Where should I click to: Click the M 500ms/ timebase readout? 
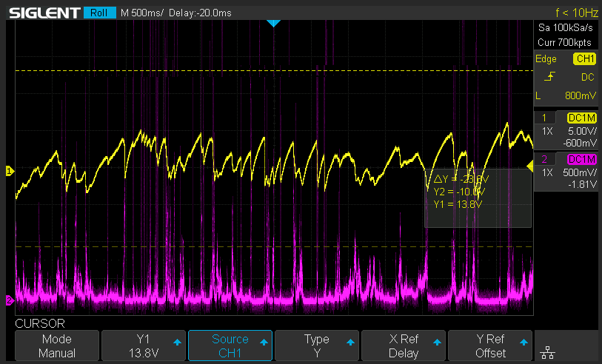click(141, 13)
